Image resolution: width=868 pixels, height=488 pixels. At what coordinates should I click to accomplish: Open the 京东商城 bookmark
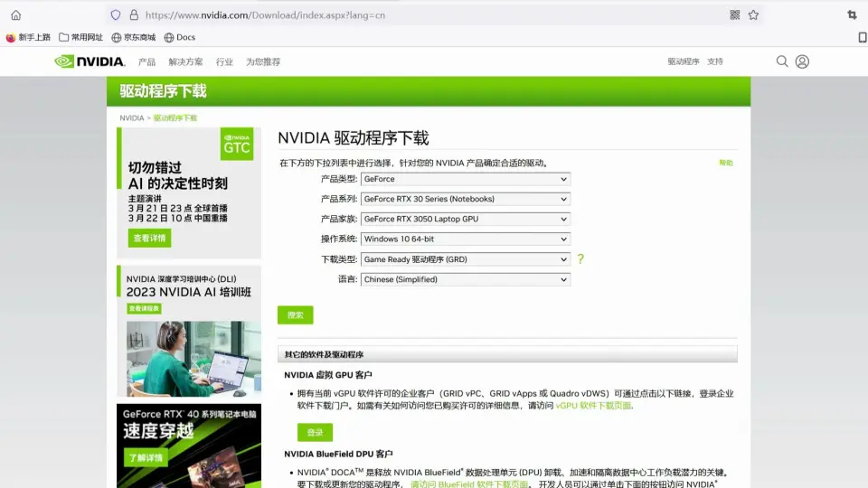point(134,37)
